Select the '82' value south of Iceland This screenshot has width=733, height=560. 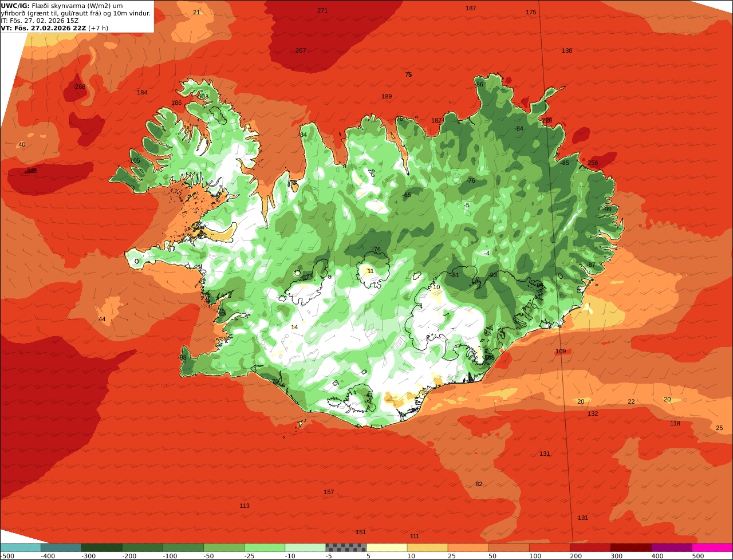tap(479, 484)
